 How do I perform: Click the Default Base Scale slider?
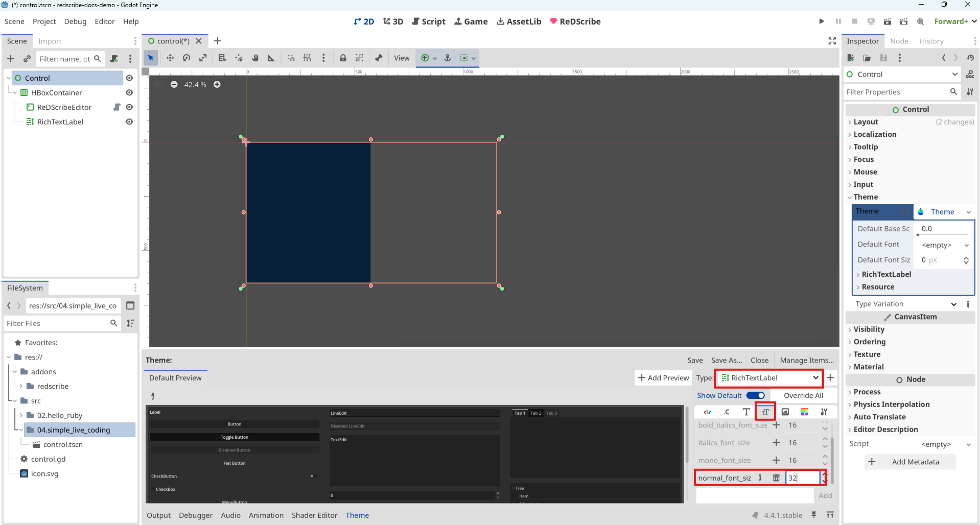[x=943, y=234]
